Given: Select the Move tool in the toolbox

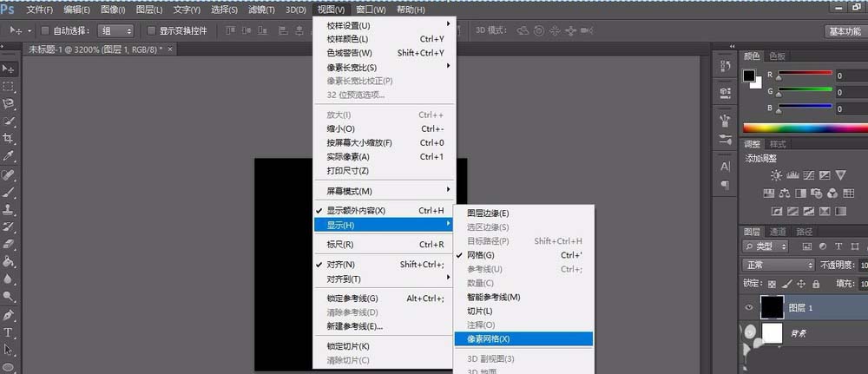Looking at the screenshot, I should (x=9, y=69).
